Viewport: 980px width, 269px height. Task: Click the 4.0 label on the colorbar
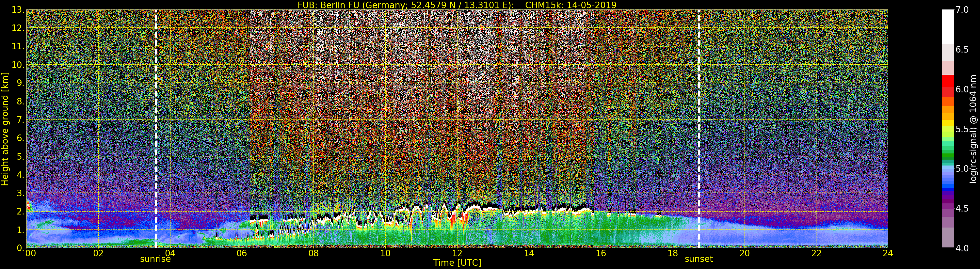coord(962,248)
